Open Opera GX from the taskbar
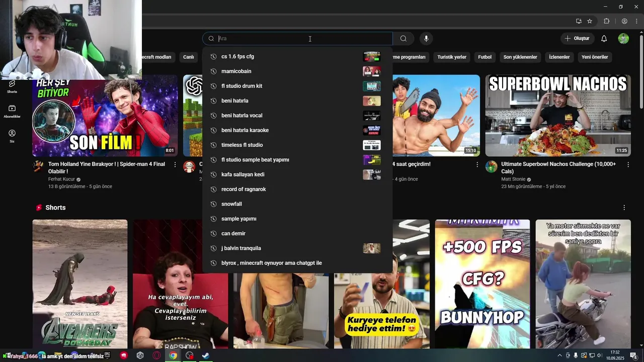Viewport: 644px width, 362px height. [x=156, y=355]
